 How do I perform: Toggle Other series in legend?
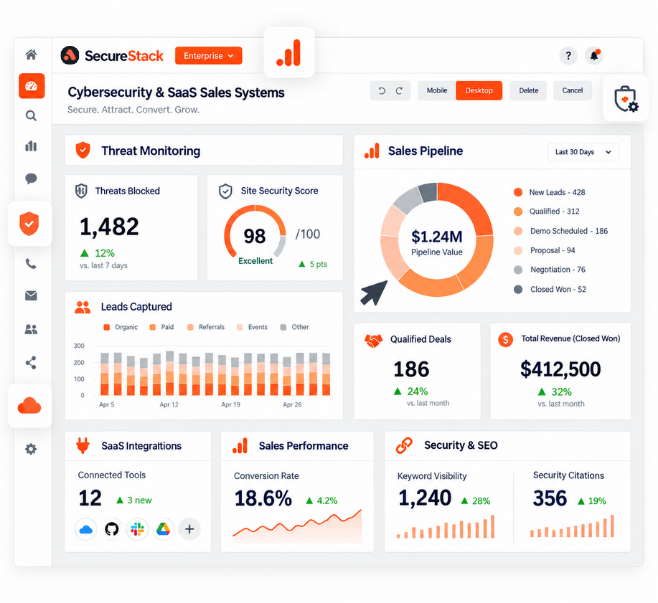pos(294,327)
